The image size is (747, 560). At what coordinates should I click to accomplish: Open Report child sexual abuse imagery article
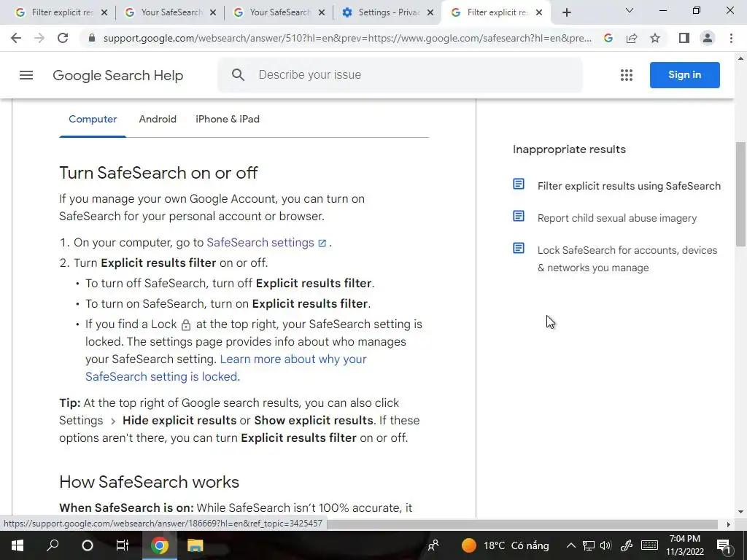click(617, 218)
